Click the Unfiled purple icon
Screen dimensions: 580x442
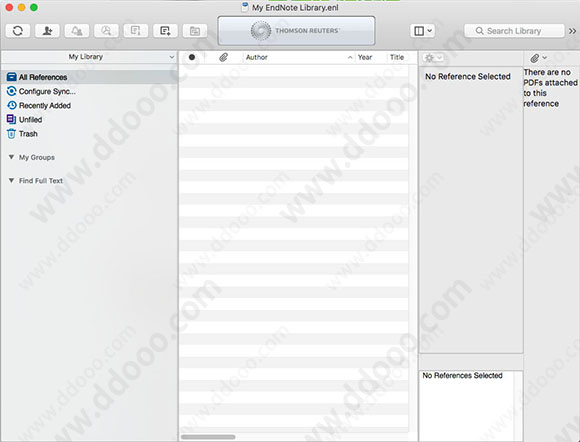[x=11, y=119]
